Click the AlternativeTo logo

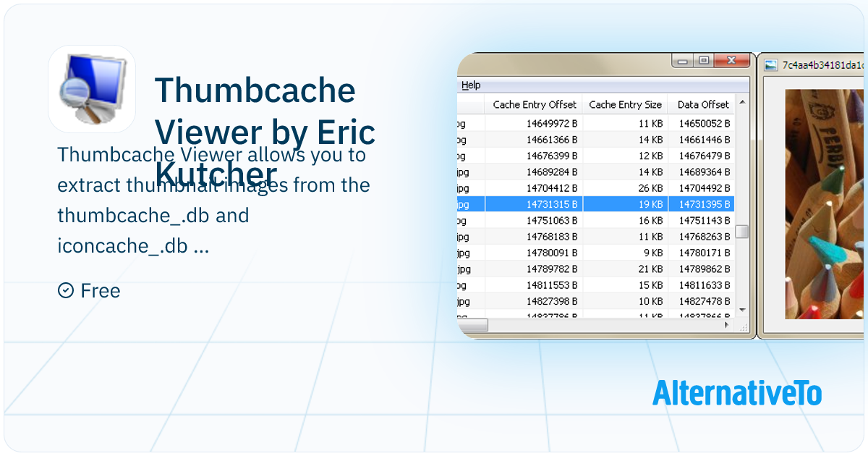coord(737,393)
